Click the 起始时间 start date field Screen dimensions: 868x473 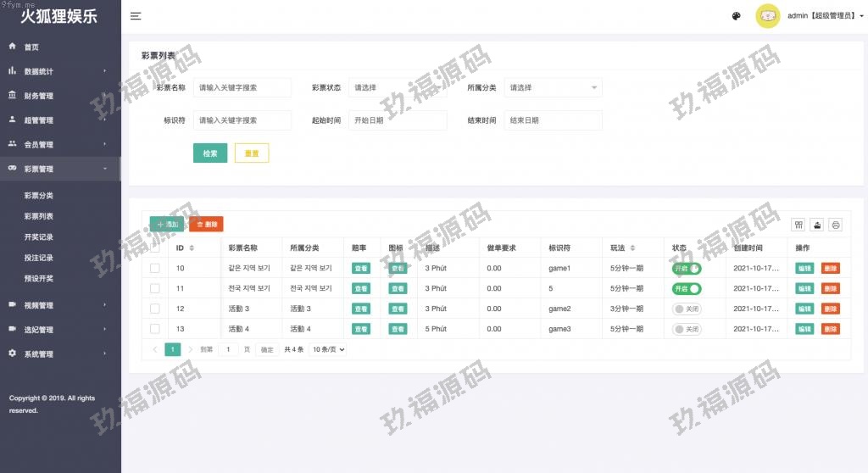point(397,120)
